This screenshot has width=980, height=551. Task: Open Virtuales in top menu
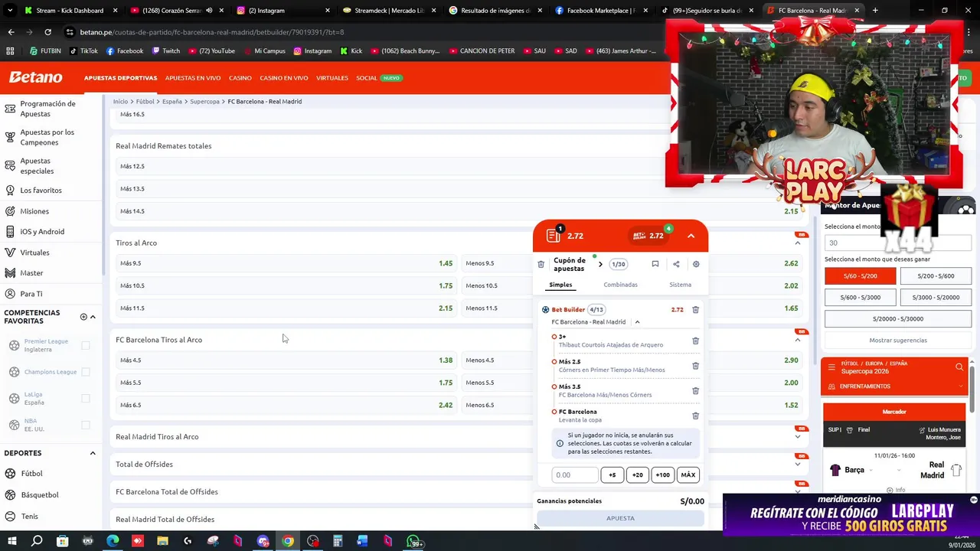332,78
